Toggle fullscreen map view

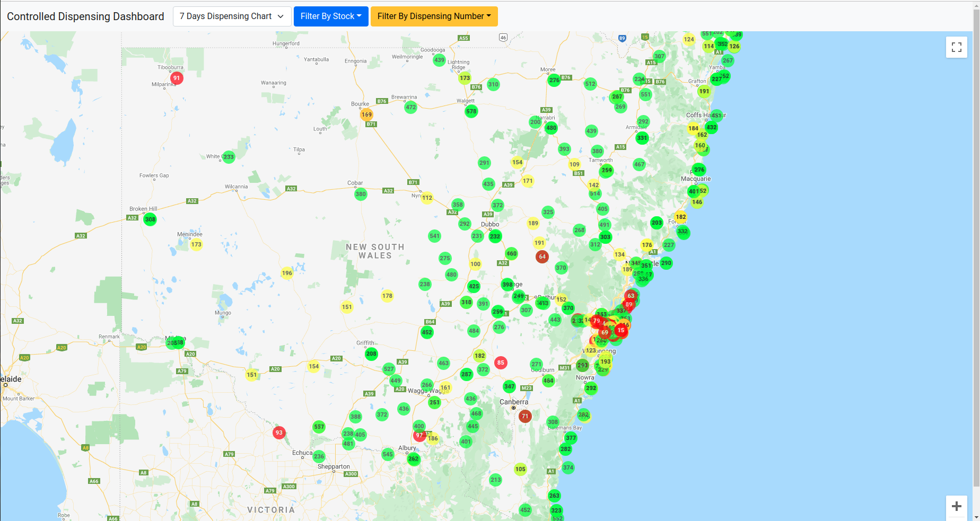[x=956, y=47]
